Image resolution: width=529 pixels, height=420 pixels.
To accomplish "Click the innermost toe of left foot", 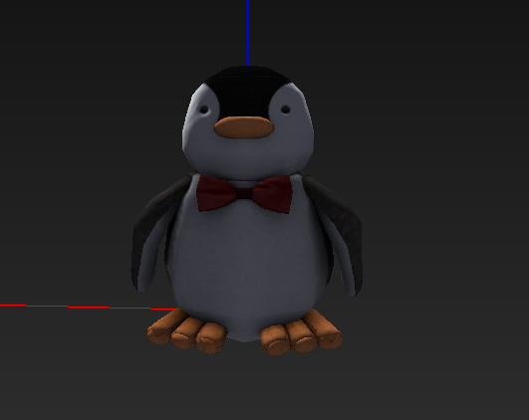I will click(x=211, y=337).
